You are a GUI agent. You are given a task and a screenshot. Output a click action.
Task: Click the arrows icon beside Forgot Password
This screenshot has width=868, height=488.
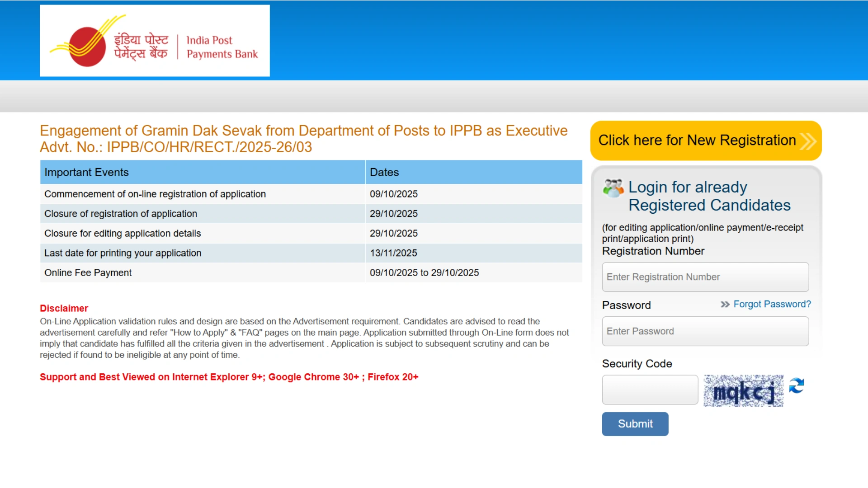click(x=725, y=305)
